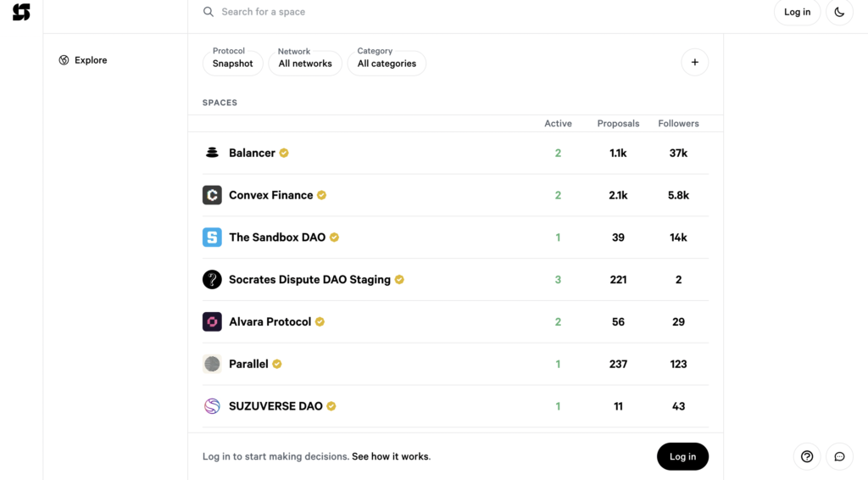This screenshot has height=480, width=868.
Task: Click Parallel verified badge
Action: coord(277,364)
